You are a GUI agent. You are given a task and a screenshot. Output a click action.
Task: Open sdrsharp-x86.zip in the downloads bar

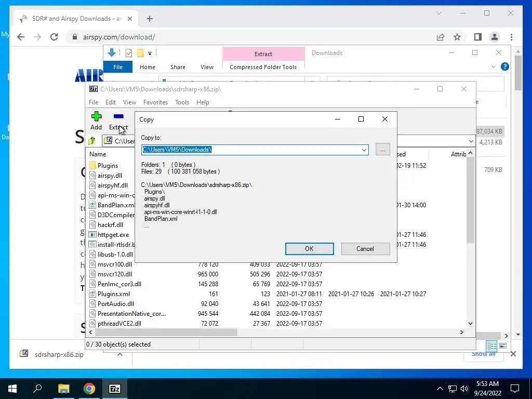click(x=59, y=354)
